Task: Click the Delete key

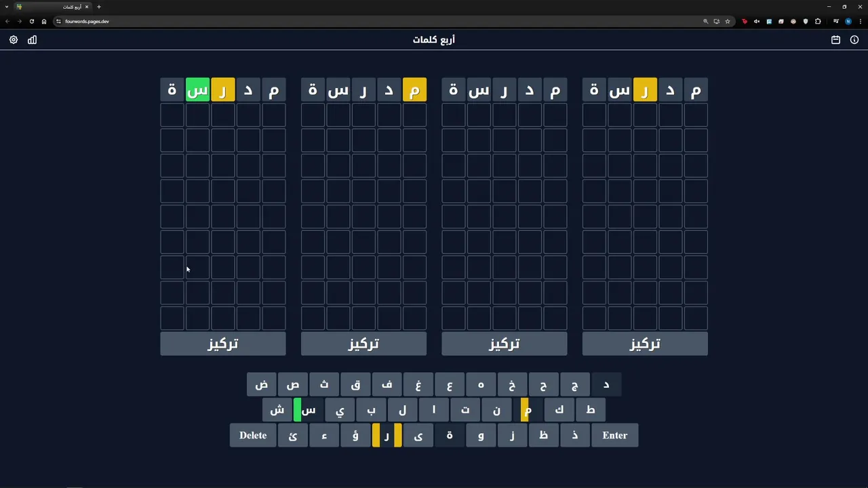Action: point(253,435)
